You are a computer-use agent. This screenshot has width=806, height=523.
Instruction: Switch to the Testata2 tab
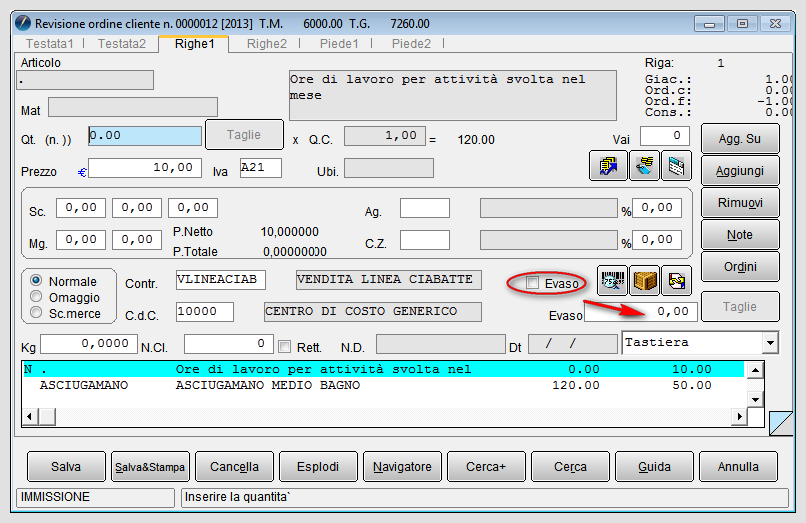tap(122, 44)
